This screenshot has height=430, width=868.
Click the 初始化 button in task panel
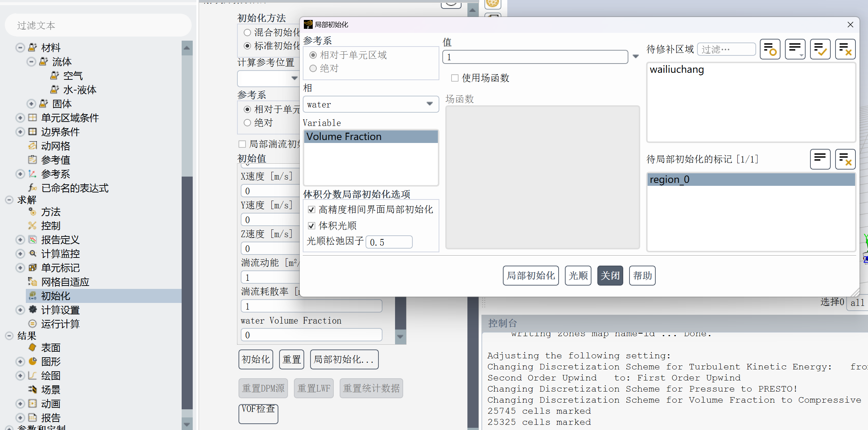[x=255, y=359]
